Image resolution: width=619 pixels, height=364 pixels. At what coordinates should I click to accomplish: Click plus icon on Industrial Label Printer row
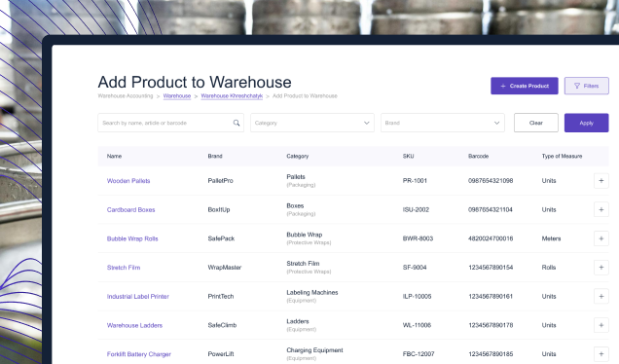[x=601, y=296]
